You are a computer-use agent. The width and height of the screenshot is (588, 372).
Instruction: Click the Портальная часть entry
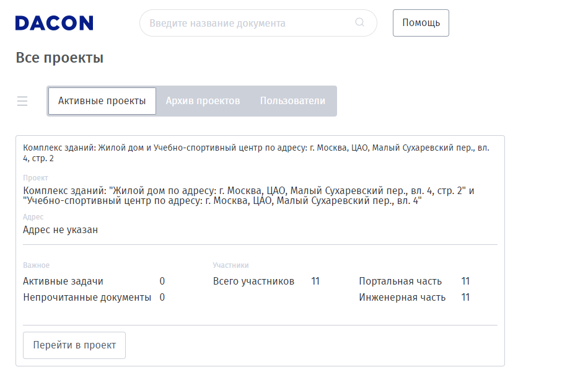tap(400, 281)
